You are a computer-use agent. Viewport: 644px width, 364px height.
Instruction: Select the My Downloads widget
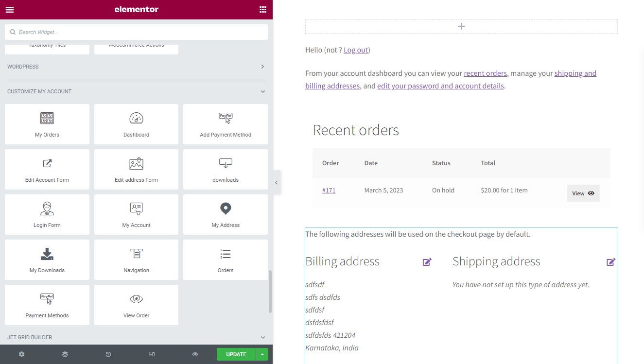click(47, 260)
